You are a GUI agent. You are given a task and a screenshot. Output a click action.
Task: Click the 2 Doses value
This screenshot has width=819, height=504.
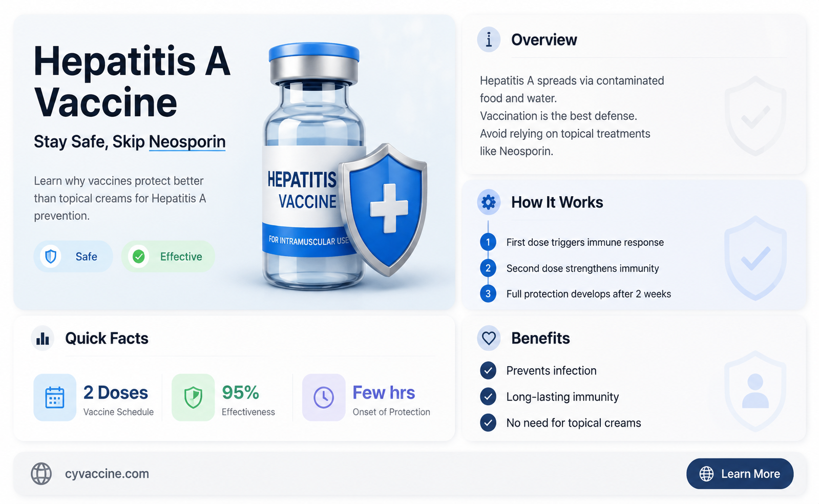(116, 393)
